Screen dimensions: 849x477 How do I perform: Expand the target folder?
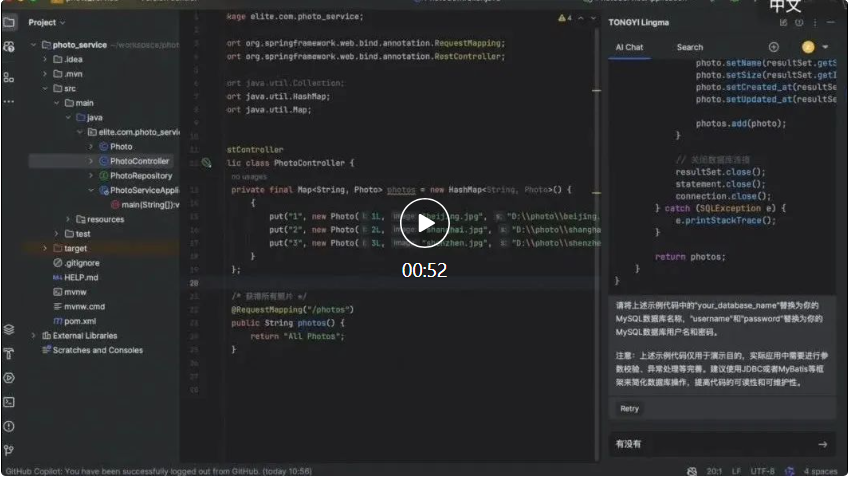pyautogui.click(x=45, y=249)
